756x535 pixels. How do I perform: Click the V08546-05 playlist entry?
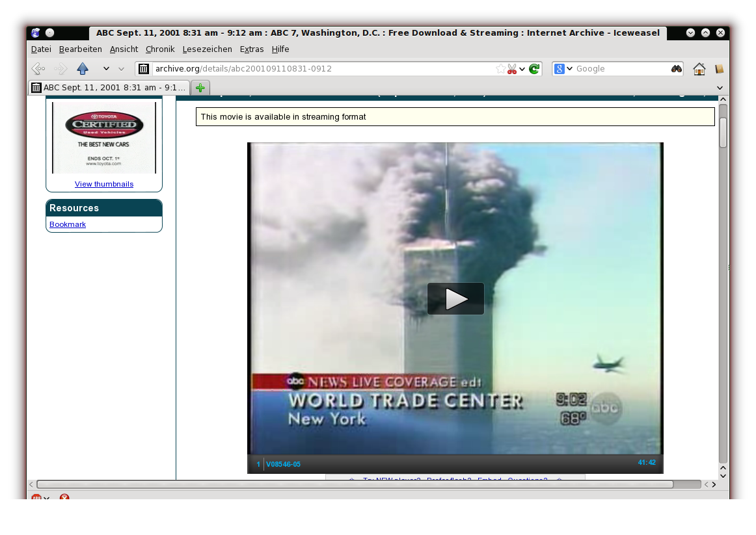[283, 464]
